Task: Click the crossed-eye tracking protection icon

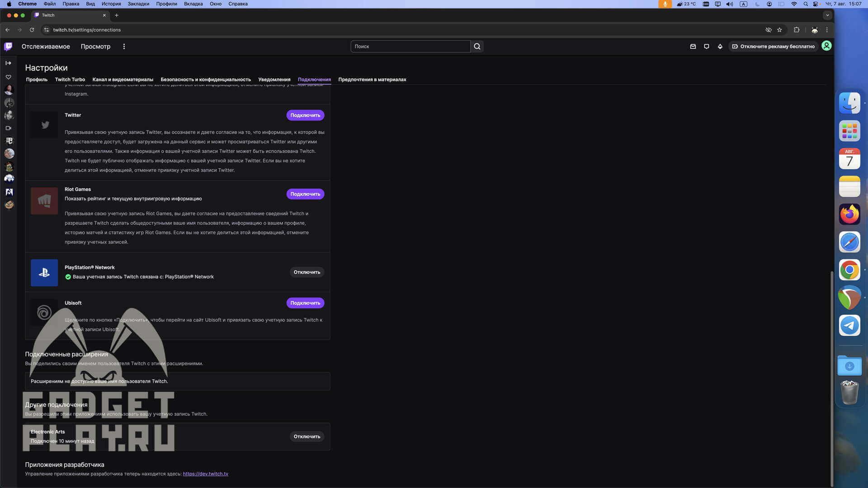Action: pos(769,30)
